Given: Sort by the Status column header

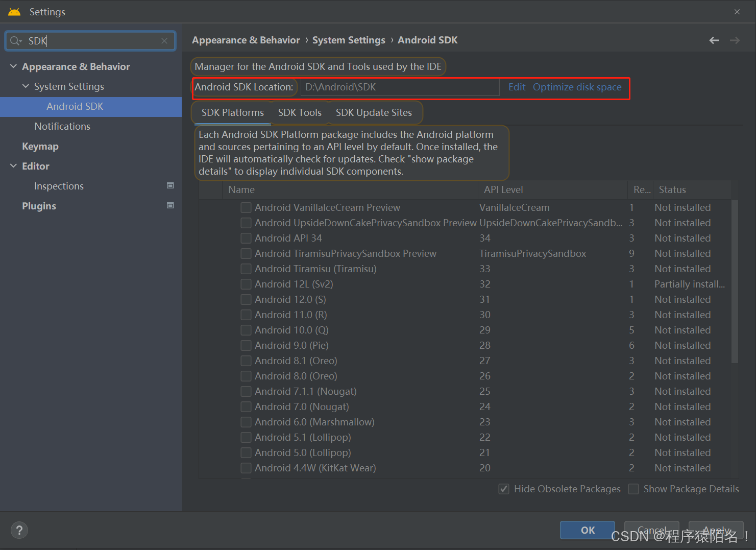Looking at the screenshot, I should (692, 189).
